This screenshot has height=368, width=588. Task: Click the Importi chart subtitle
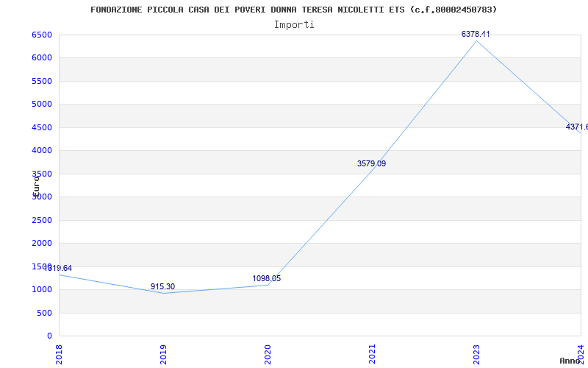click(294, 25)
